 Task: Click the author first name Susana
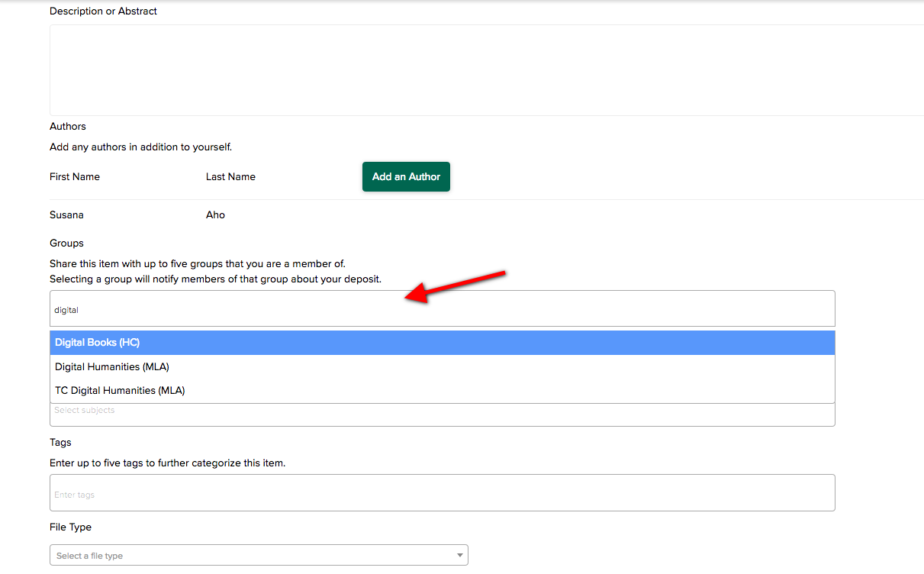66,215
